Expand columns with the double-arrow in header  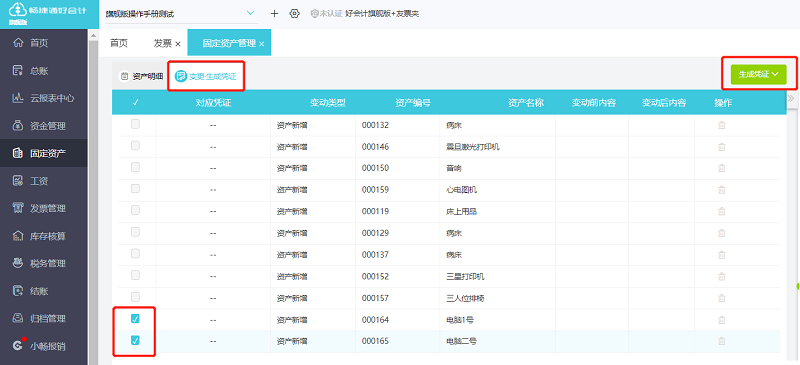pyautogui.click(x=791, y=98)
